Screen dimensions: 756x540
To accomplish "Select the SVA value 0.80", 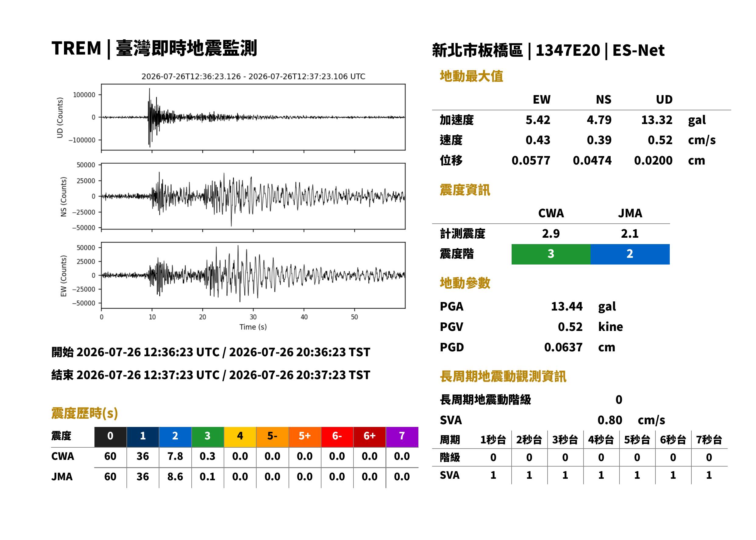I will point(610,420).
